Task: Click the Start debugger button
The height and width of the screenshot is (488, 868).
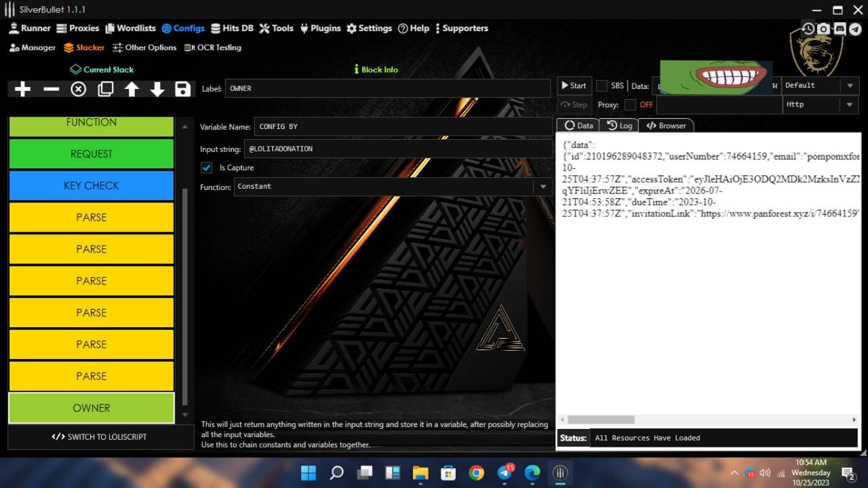Action: (574, 86)
